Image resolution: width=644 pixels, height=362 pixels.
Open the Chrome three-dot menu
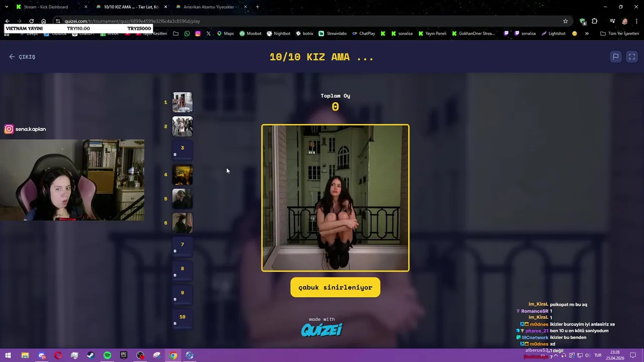coord(636,21)
